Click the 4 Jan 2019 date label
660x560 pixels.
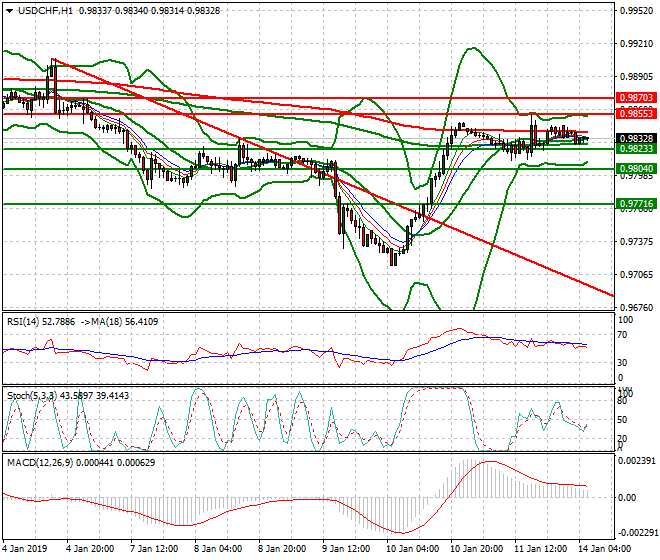tap(25, 549)
